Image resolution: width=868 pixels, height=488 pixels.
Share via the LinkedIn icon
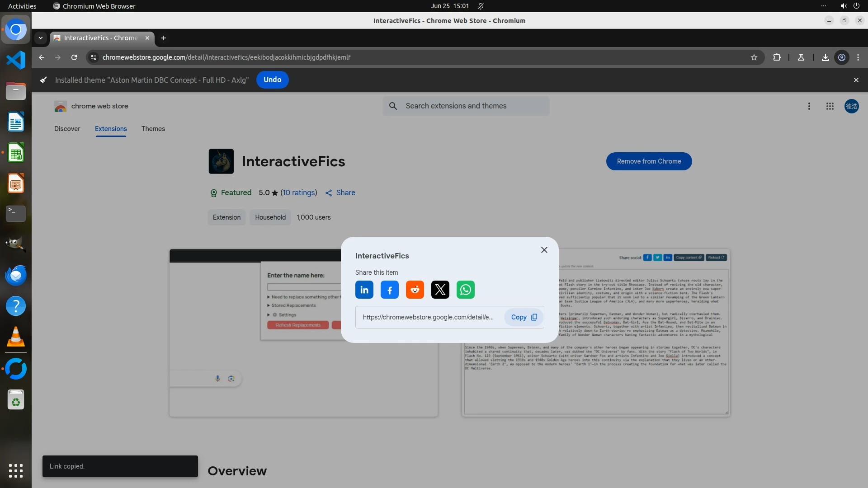pos(364,290)
